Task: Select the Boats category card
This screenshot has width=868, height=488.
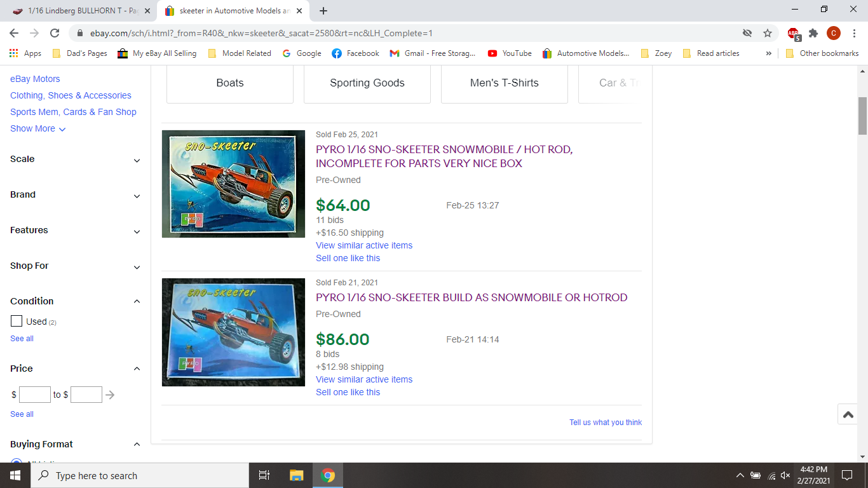Action: [230, 83]
